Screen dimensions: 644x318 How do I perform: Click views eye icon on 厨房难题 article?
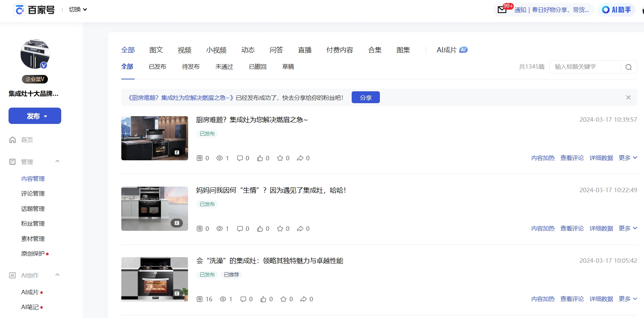point(220,158)
